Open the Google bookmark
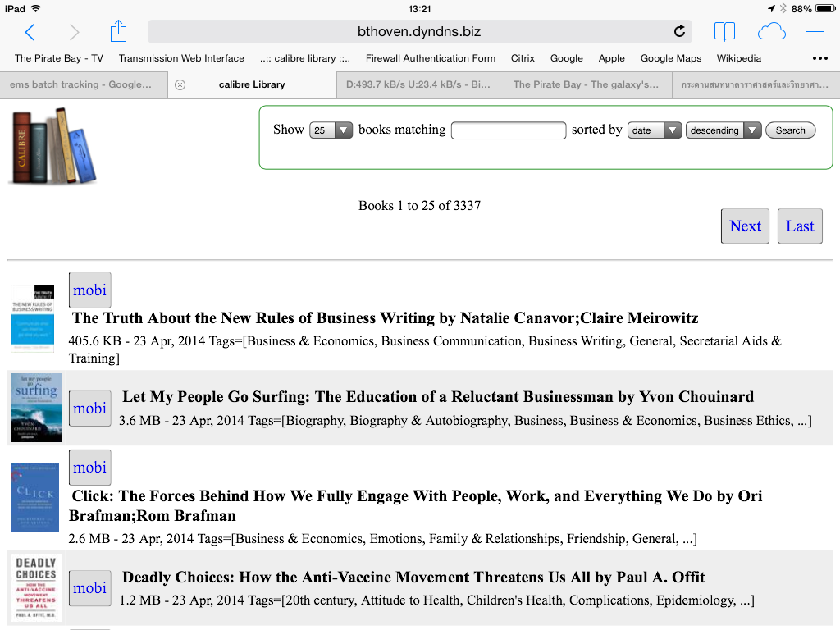840x630 pixels. tap(567, 58)
